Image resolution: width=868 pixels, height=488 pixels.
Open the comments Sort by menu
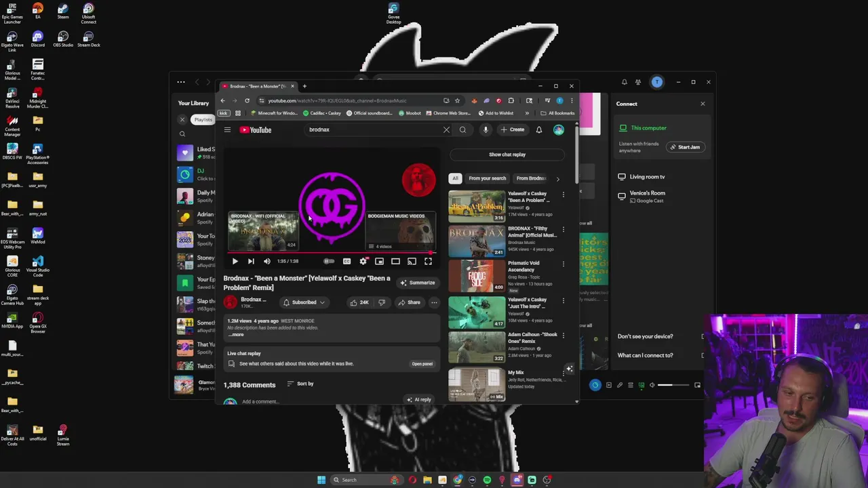(300, 384)
